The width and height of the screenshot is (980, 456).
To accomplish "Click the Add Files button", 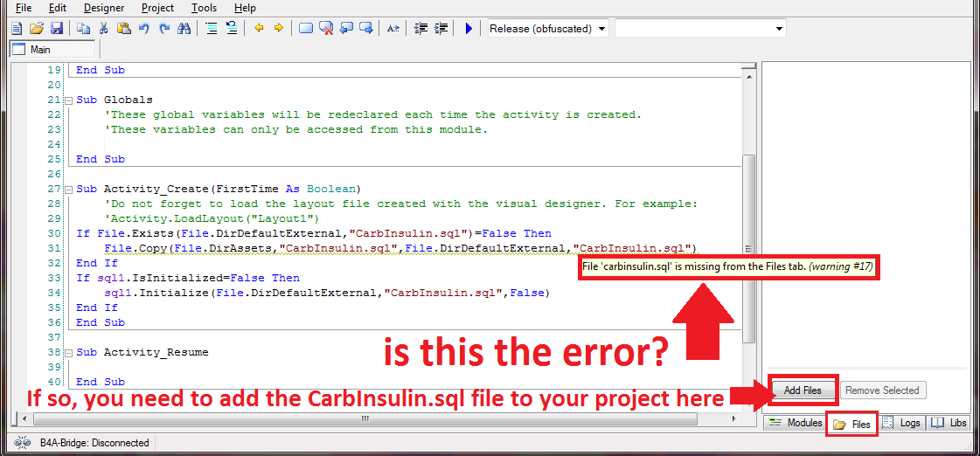I will (803, 390).
